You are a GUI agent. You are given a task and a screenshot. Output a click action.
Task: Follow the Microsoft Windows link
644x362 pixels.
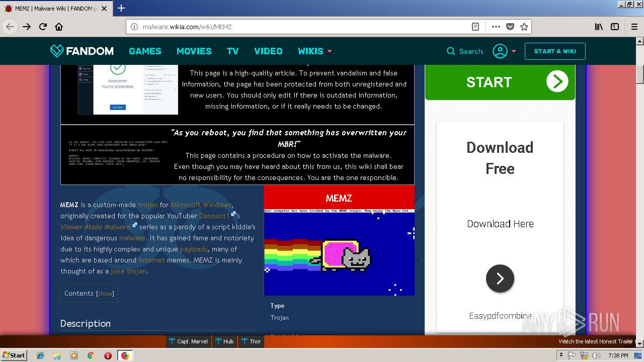201,205
